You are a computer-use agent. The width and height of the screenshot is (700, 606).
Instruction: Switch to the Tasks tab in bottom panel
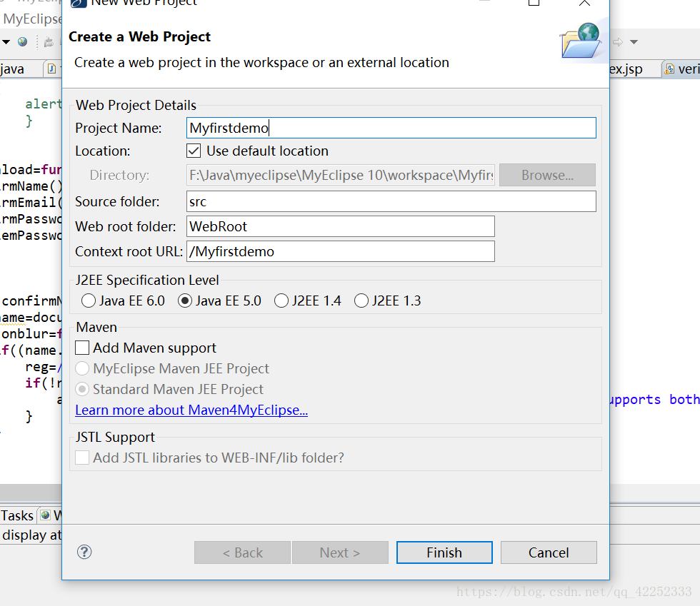tap(17, 515)
